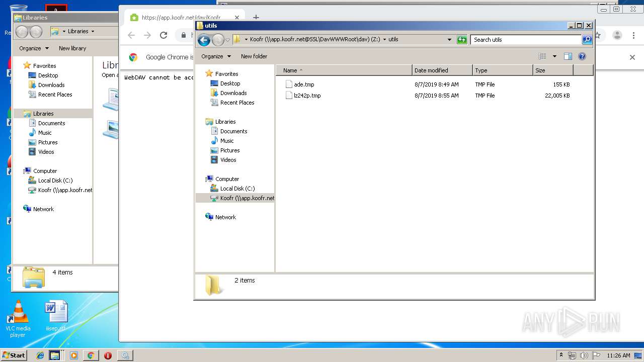Sort by the Type column
Image resolution: width=644 pixels, height=362 pixels.
(503, 70)
